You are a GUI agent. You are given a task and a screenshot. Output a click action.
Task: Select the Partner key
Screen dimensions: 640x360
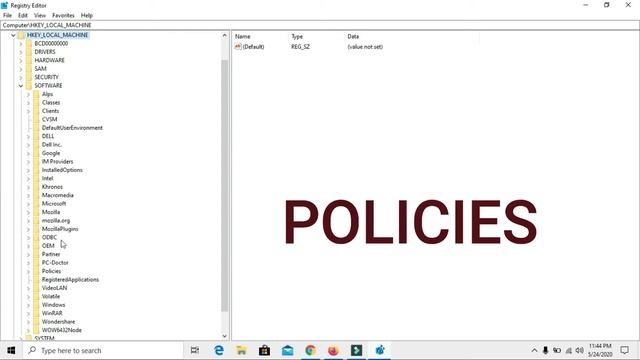[51, 254]
